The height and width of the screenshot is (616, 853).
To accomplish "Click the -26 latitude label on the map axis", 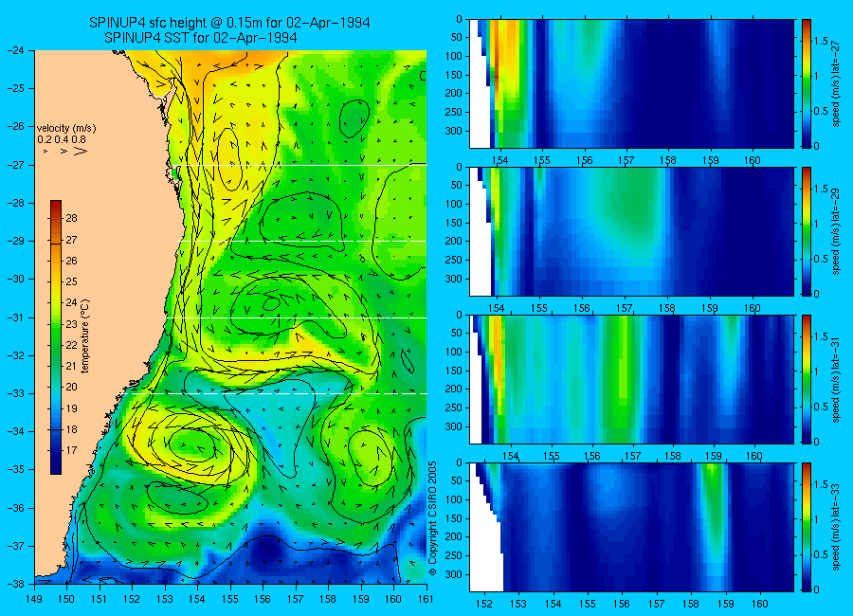I will click(x=16, y=126).
